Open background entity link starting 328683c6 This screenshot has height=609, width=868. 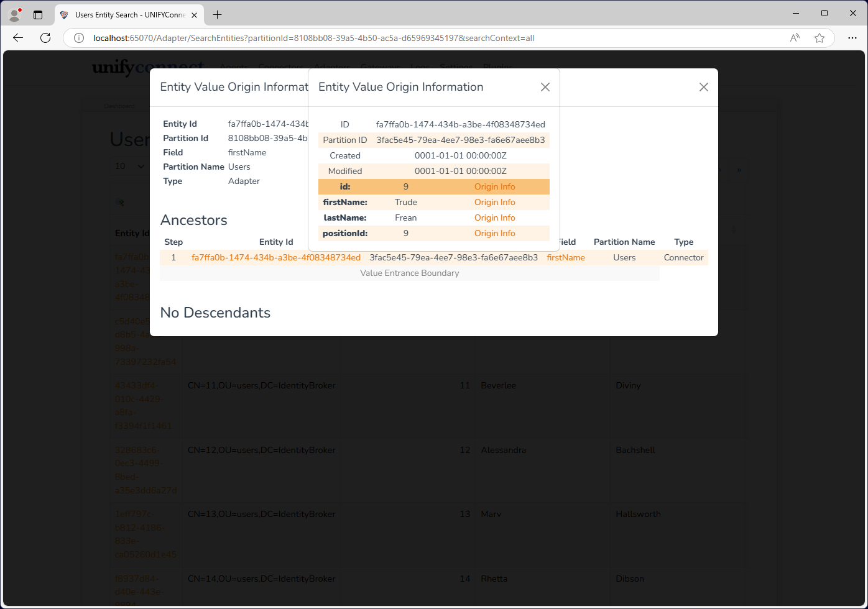point(145,470)
